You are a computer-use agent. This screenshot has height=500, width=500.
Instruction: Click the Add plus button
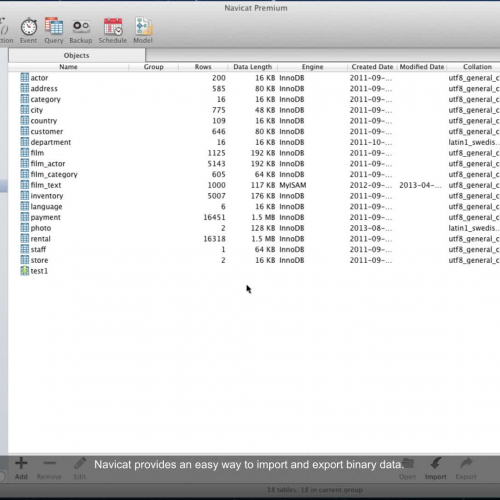tap(21, 468)
